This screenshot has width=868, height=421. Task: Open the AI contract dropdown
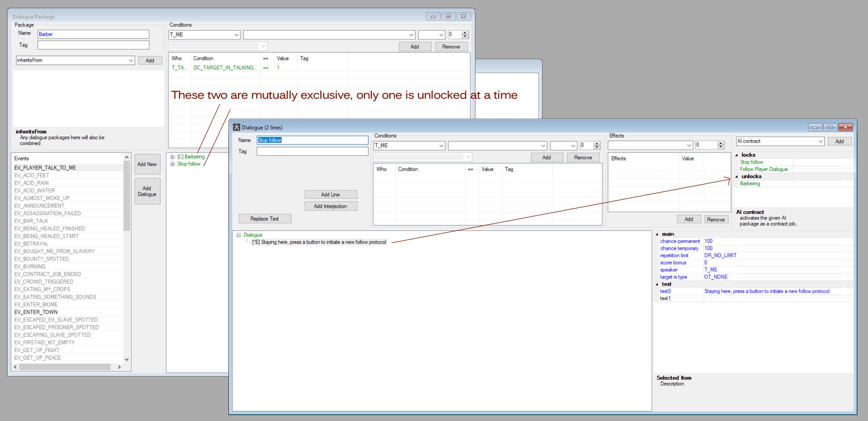[x=820, y=142]
